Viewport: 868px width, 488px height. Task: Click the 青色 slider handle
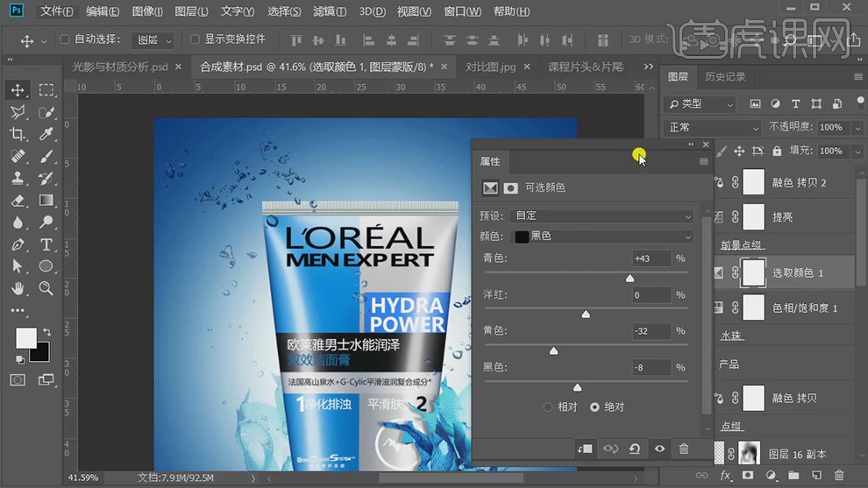tap(630, 279)
